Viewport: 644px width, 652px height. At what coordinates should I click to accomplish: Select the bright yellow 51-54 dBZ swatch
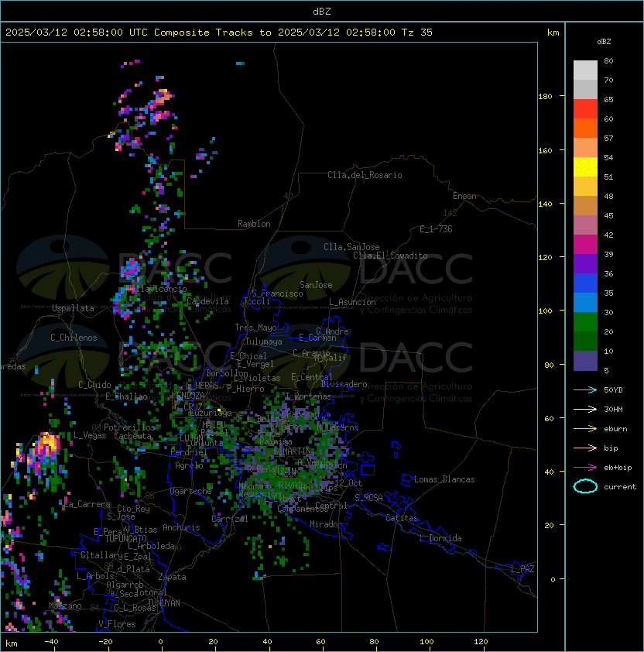(x=585, y=166)
